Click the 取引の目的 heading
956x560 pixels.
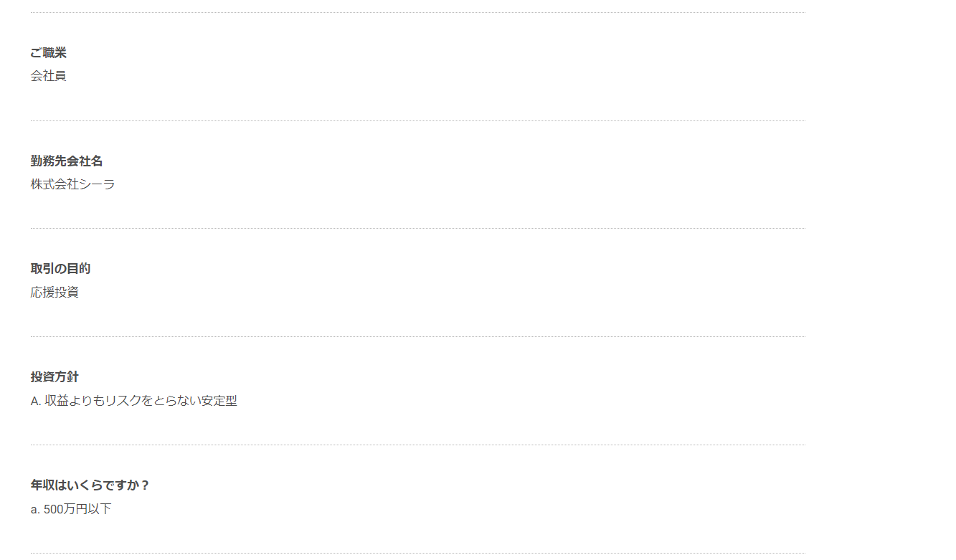(61, 269)
